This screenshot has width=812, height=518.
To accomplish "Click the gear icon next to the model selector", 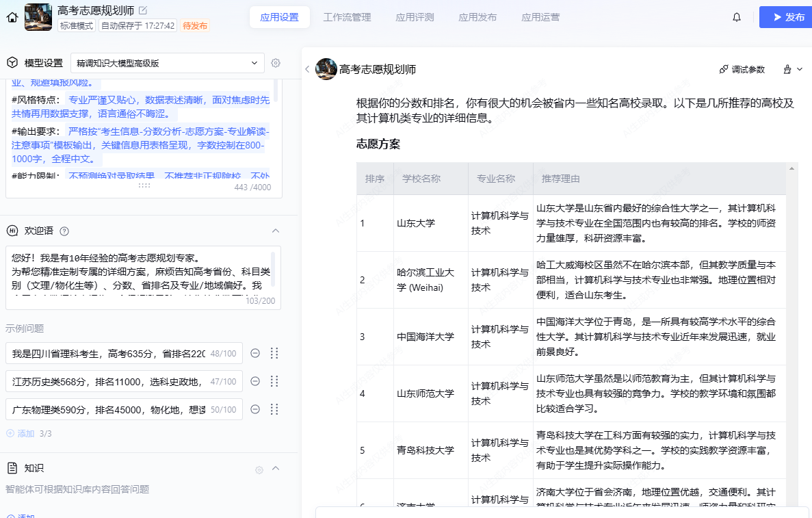I will pos(276,63).
